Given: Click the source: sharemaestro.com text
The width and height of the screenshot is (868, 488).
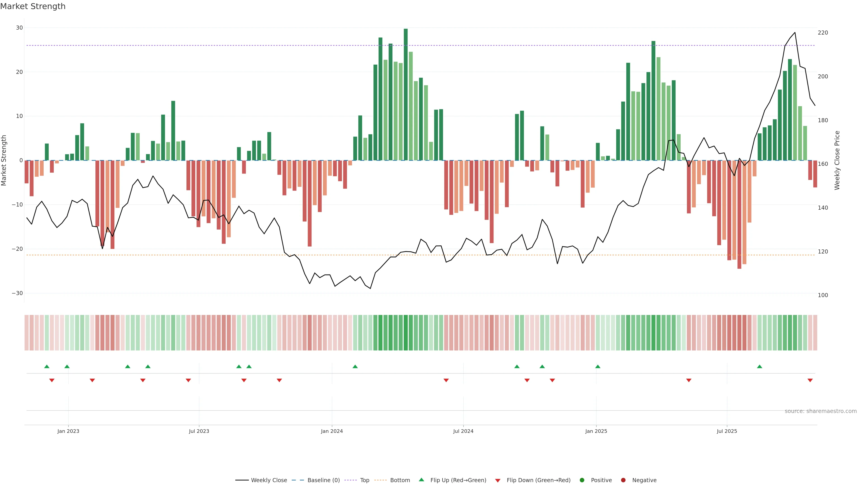Looking at the screenshot, I should pos(821,411).
